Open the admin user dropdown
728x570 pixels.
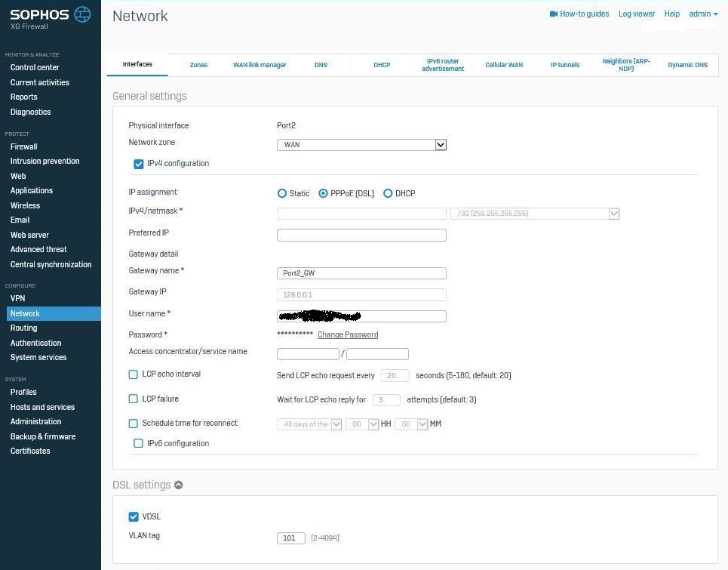703,14
